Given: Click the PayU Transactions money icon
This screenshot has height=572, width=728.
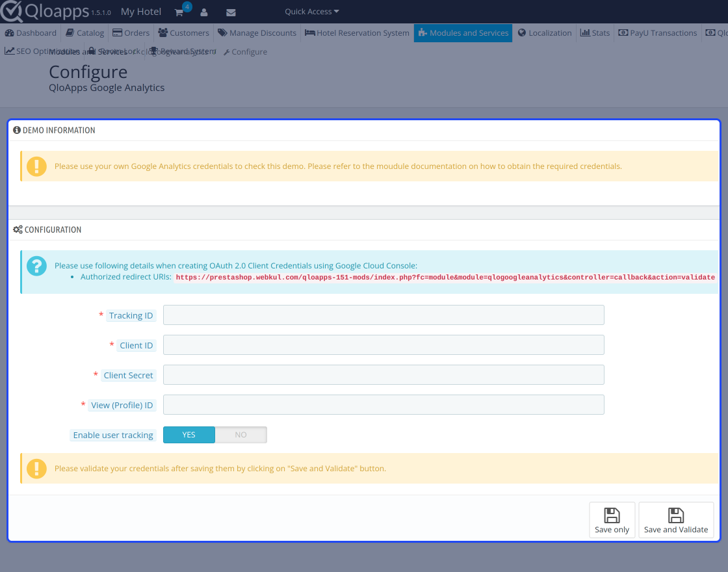Looking at the screenshot, I should 623,32.
